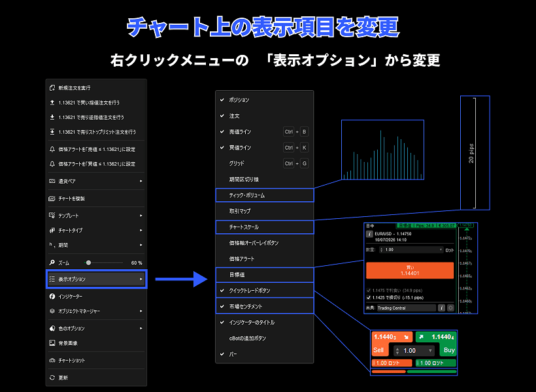This screenshot has height=392, width=536.
Task: Click the sell stop order download icon
Action: (52, 117)
